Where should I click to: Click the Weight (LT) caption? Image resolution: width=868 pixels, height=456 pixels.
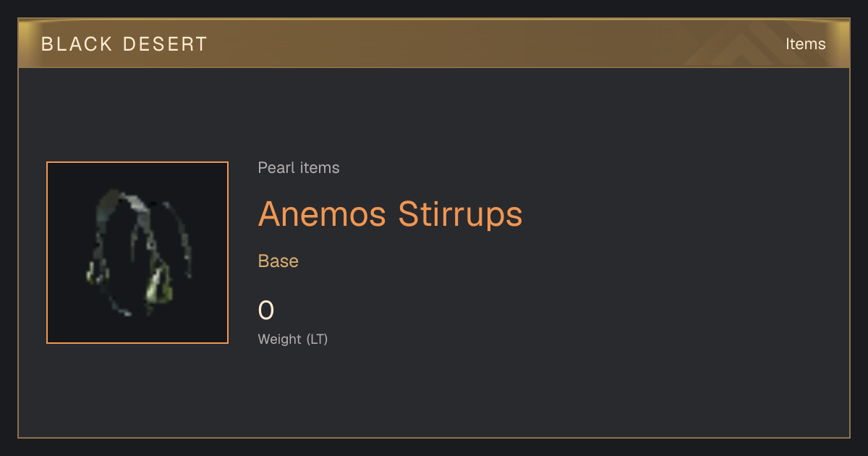coord(293,339)
